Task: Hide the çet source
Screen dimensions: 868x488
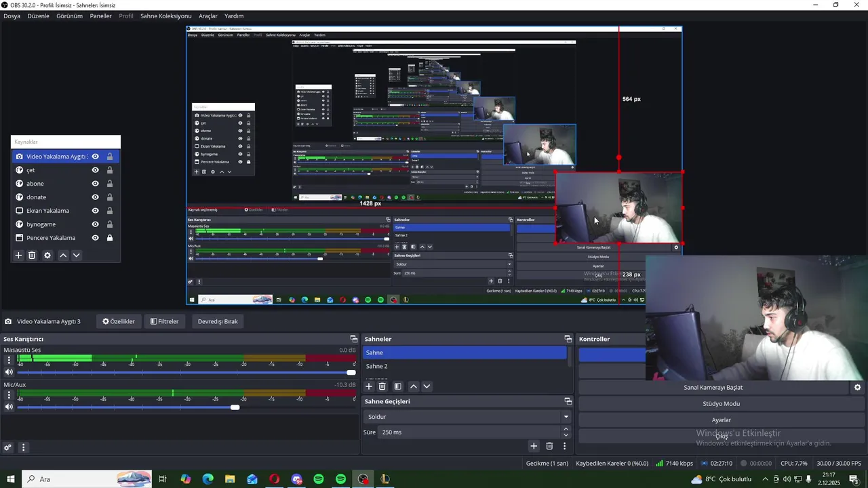Action: point(96,170)
